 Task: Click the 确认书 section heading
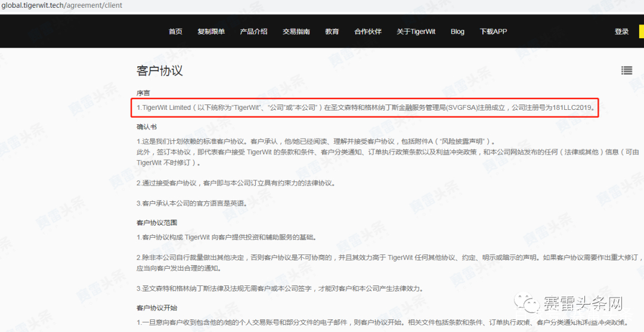147,127
